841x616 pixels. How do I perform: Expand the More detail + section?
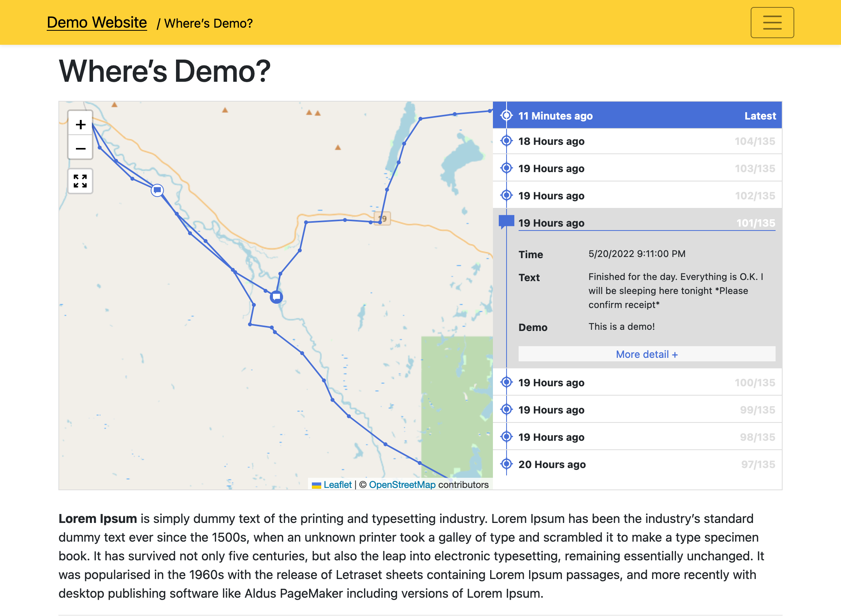point(646,354)
